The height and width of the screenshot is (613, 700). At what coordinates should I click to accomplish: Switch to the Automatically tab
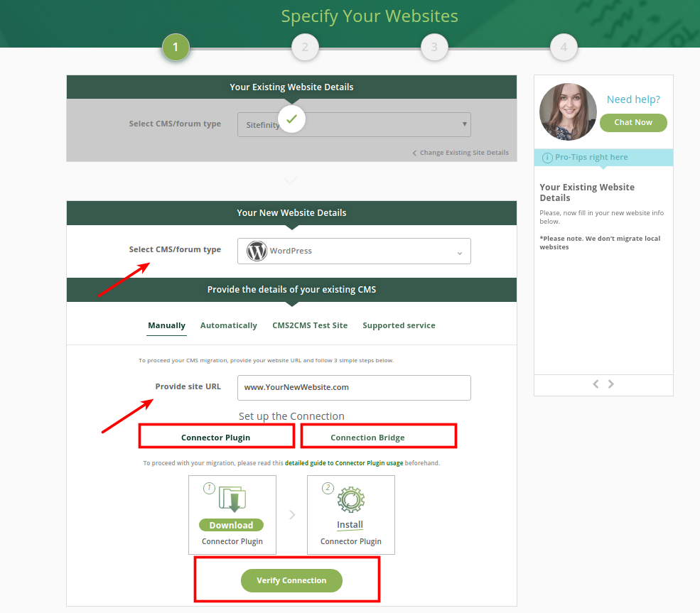229,326
